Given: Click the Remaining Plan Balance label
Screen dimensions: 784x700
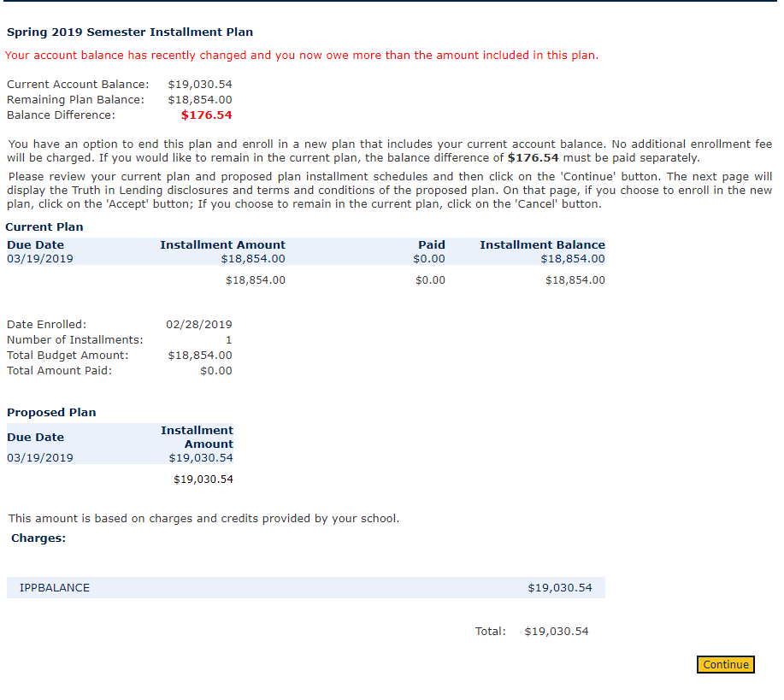Looking at the screenshot, I should coord(75,100).
